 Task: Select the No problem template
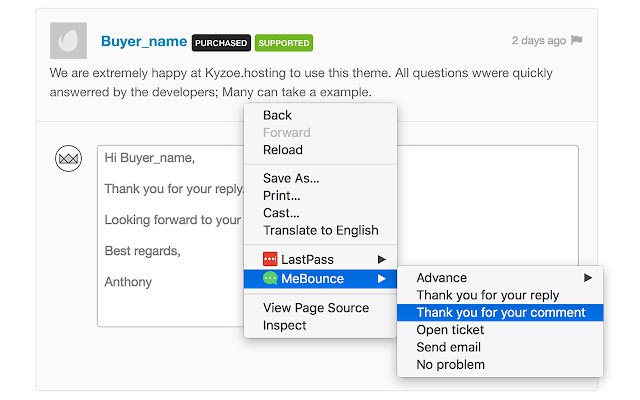tap(500, 364)
